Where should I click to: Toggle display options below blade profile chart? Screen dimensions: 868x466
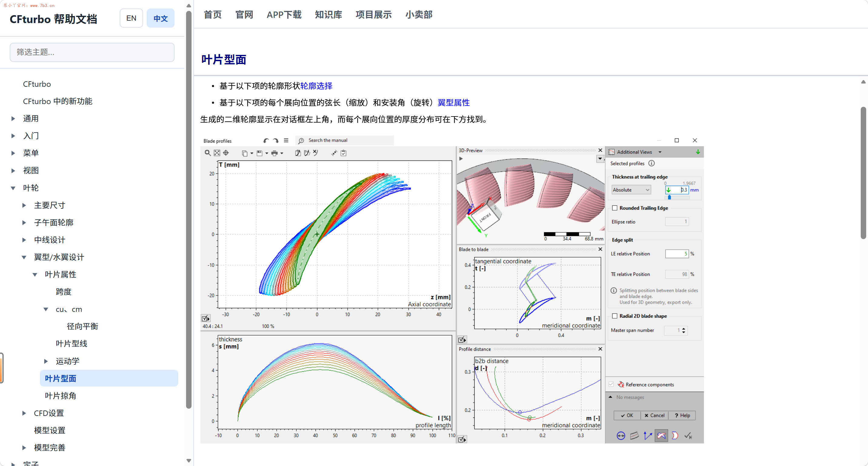(205, 318)
